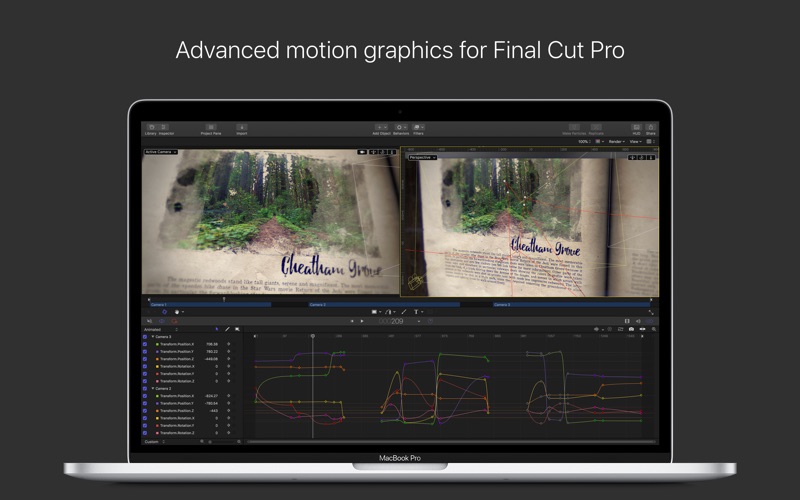
Task: Select the Transform Keyframes box tool
Action: [x=237, y=330]
